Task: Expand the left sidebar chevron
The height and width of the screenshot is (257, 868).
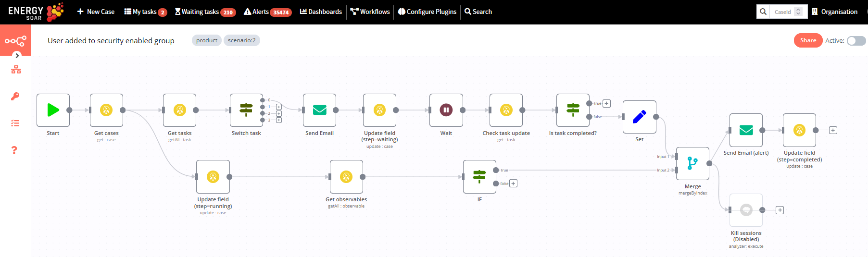Action: tap(17, 56)
